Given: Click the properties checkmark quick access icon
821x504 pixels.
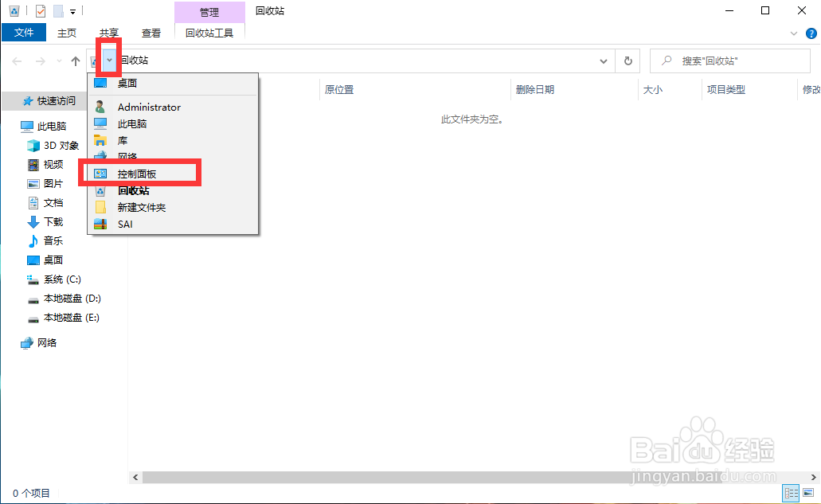Looking at the screenshot, I should pyautogui.click(x=41, y=10).
